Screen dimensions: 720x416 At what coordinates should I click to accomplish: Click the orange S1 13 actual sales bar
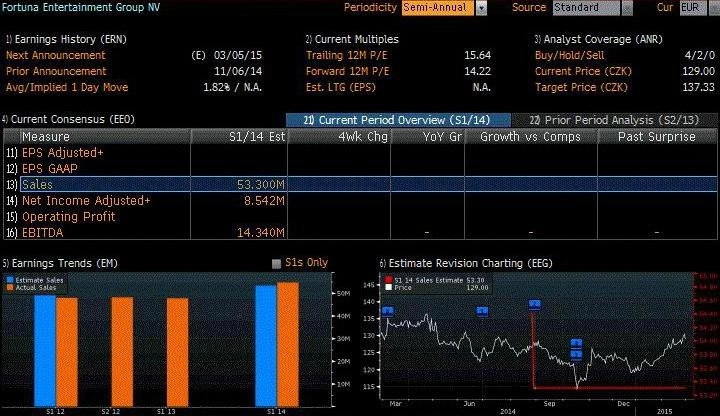177,352
